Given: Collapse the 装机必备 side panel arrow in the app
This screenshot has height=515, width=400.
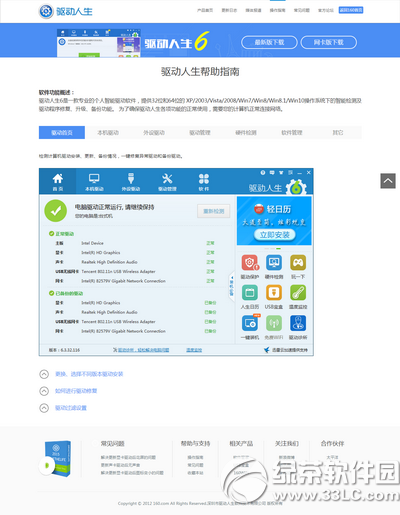Looking at the screenshot, I should (x=232, y=287).
